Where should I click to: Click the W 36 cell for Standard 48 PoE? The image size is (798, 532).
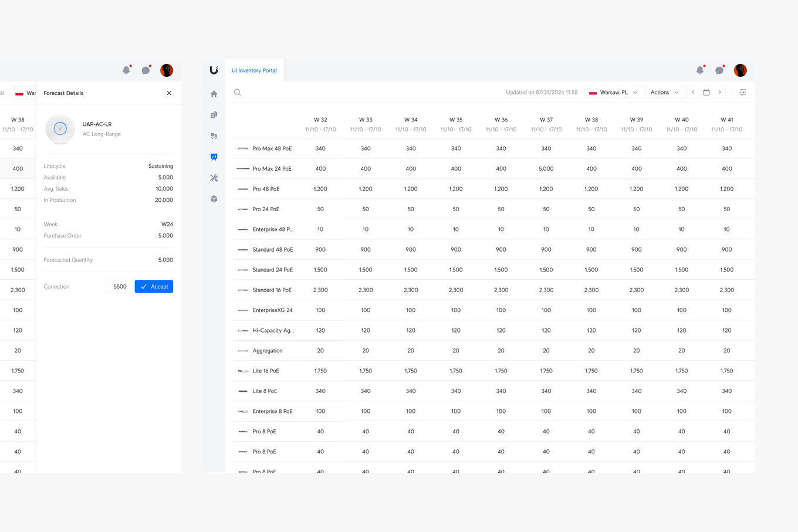point(501,250)
